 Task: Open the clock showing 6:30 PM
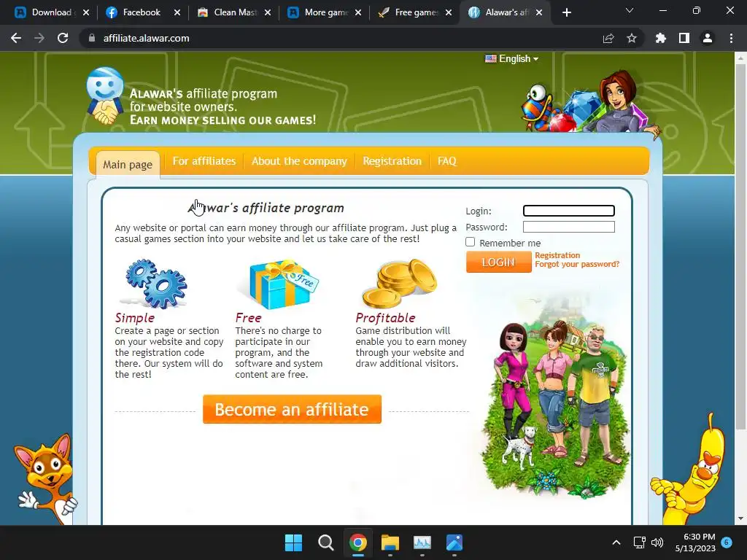695,542
